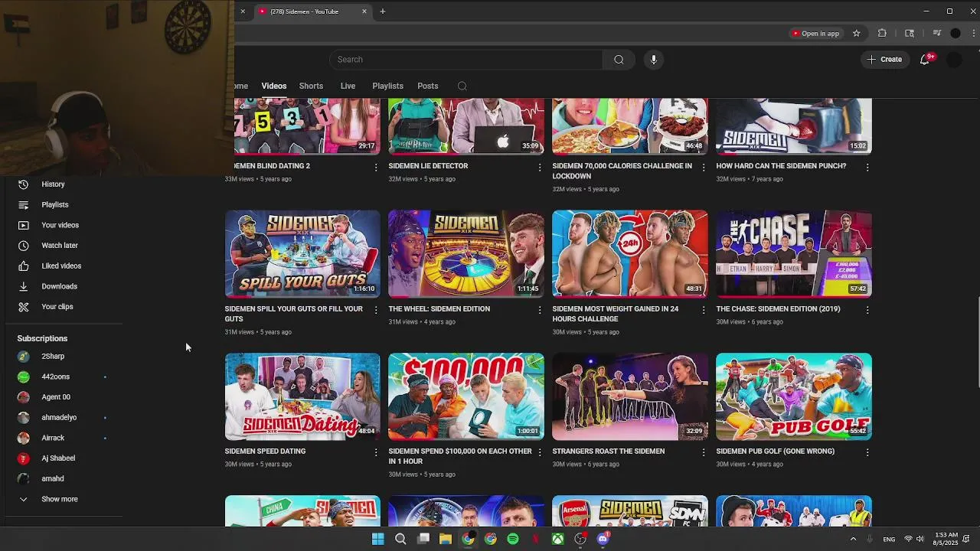Open Sidemen Lie Detector title link
980x551 pixels.
pyautogui.click(x=428, y=166)
